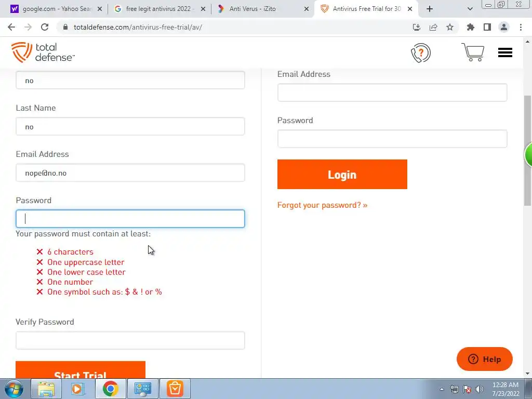This screenshot has width=532, height=399.
Task: Toggle Chrome side panel icon
Action: (x=487, y=27)
